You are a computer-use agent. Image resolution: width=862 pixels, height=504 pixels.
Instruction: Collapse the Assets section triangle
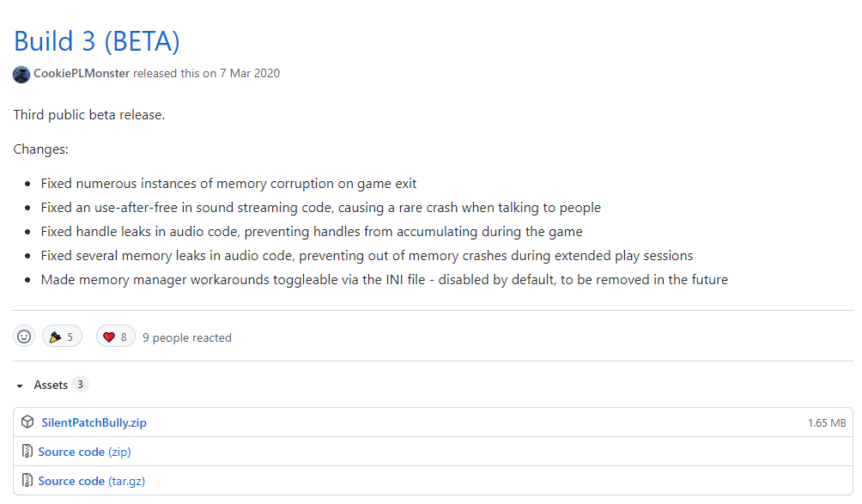(x=20, y=386)
